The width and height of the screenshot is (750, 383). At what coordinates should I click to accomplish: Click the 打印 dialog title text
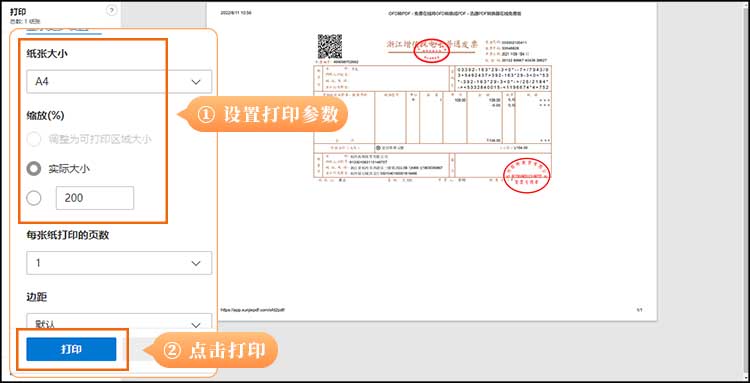18,11
